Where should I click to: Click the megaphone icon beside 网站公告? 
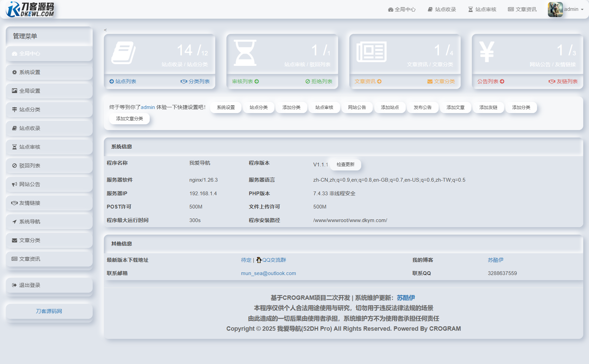(14, 184)
